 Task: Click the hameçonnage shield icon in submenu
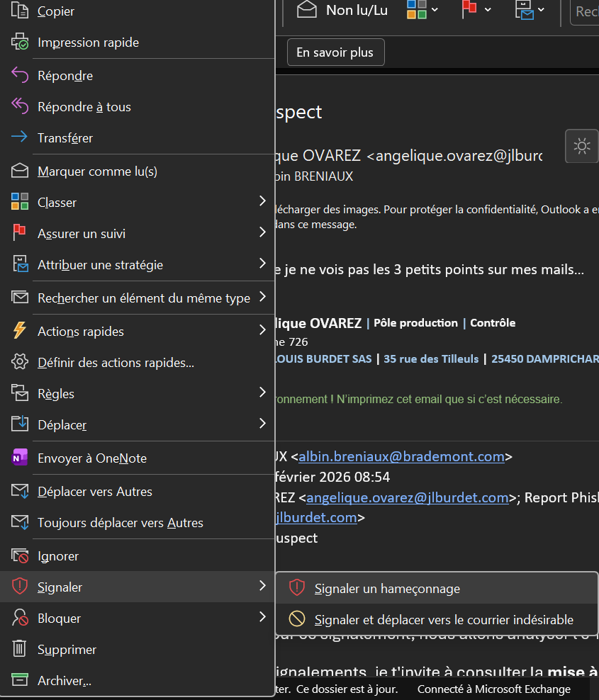[x=296, y=588]
